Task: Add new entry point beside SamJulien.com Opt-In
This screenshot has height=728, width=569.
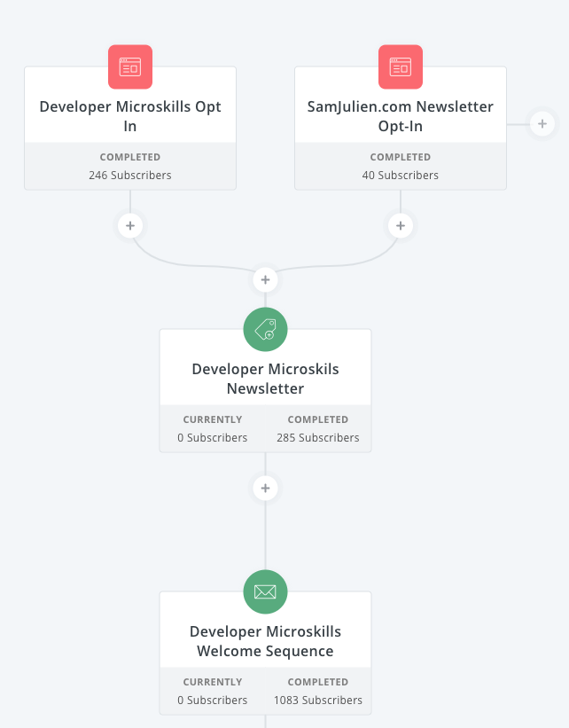Action: coord(542,124)
